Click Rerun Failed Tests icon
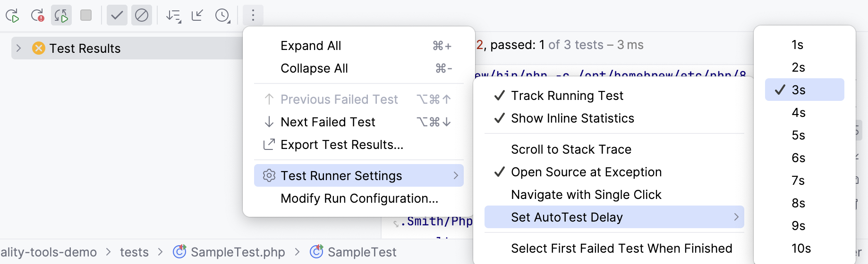 pos(37,16)
